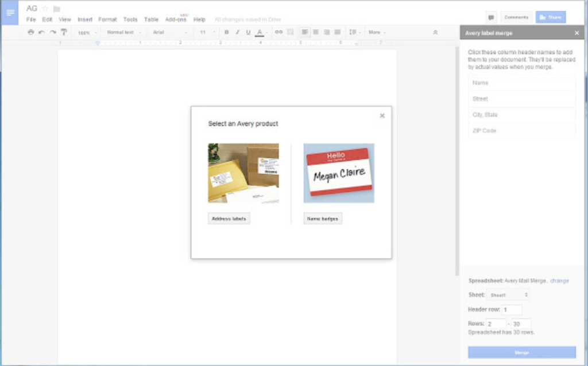Screen dimensions: 588x366
Task: Open the Sheet1 selector in the merge panel
Action: tap(508, 295)
